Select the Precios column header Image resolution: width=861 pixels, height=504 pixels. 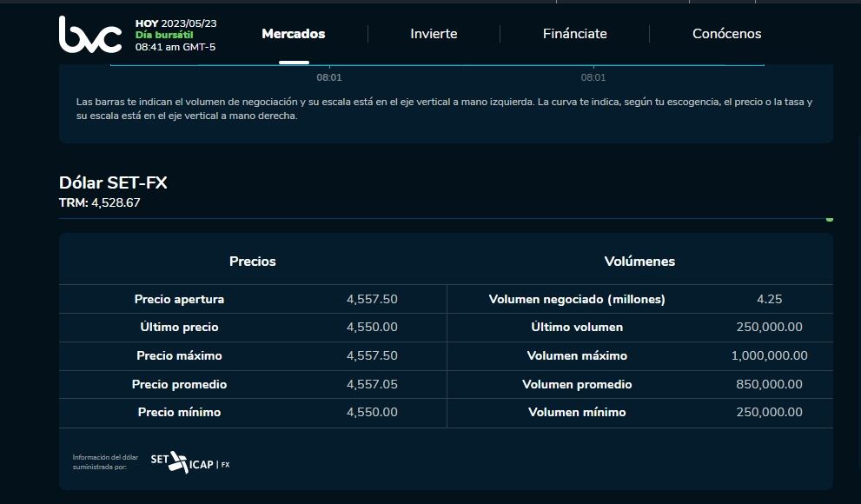pos(252,260)
